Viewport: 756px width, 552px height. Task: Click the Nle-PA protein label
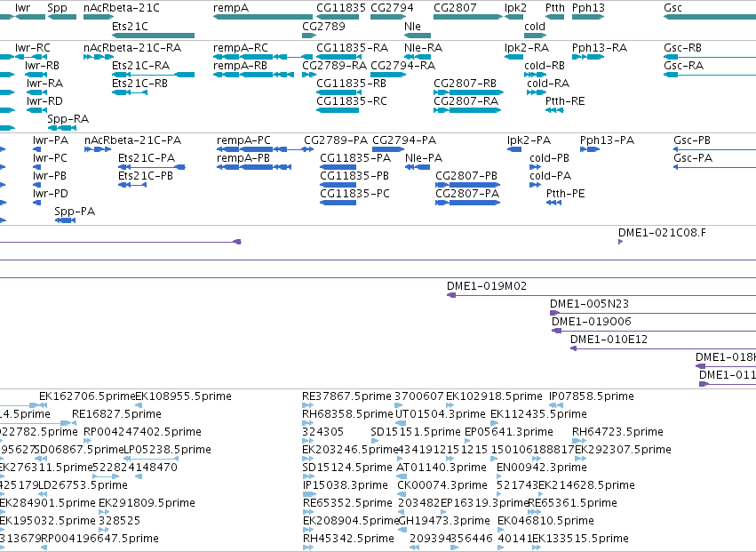click(424, 158)
